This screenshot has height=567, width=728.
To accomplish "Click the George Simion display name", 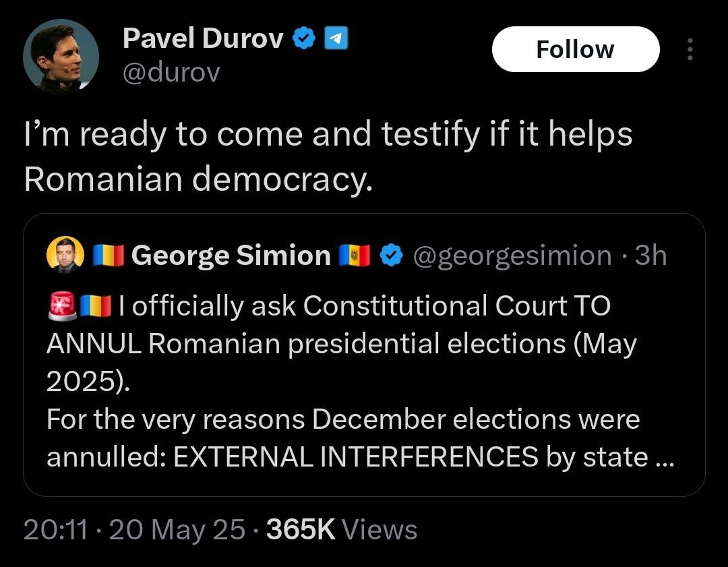I will click(231, 256).
